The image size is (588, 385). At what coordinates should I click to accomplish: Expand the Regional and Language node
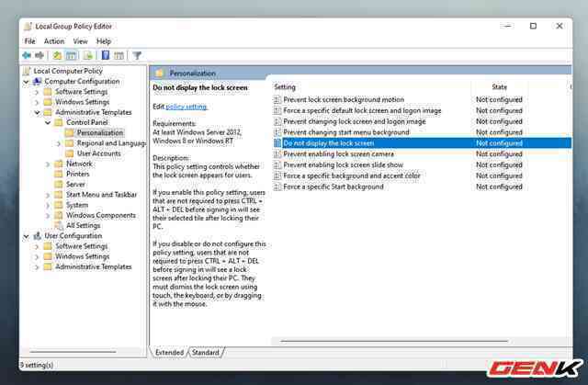(x=59, y=143)
